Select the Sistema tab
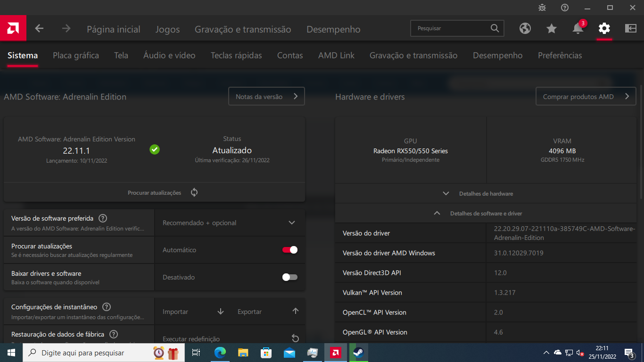This screenshot has height=362, width=644. coord(23,55)
